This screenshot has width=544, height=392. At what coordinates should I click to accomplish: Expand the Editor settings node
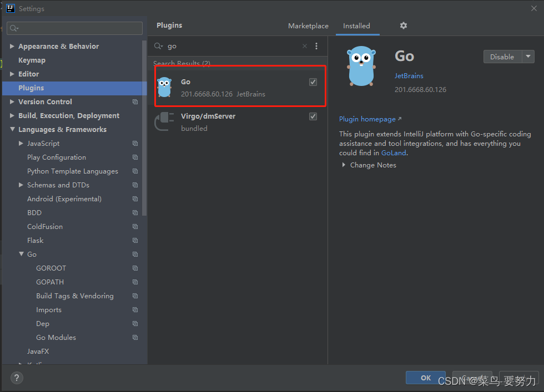tap(12, 74)
